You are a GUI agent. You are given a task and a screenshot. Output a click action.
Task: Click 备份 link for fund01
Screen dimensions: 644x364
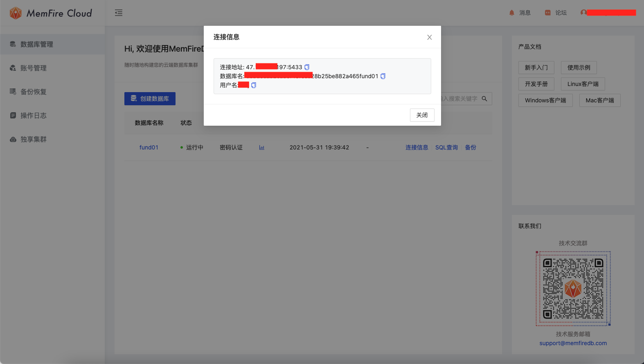471,147
